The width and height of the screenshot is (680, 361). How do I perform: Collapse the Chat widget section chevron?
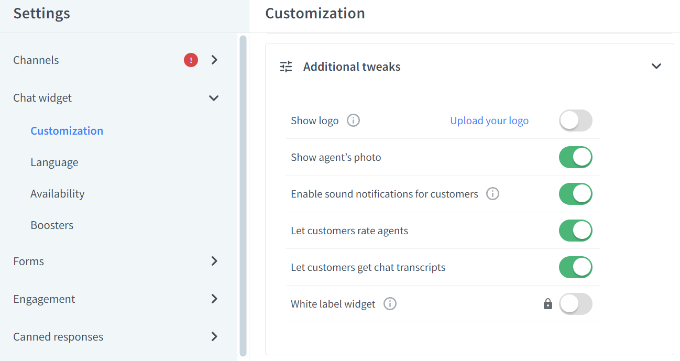(x=214, y=98)
